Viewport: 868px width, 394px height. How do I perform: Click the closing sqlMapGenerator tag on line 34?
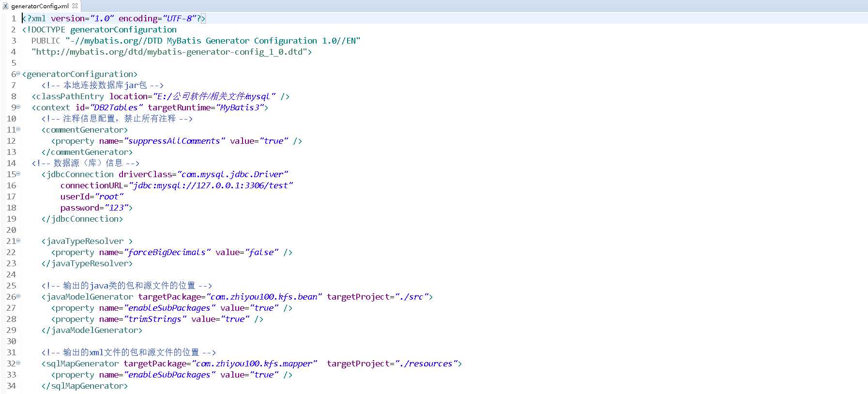click(85, 386)
